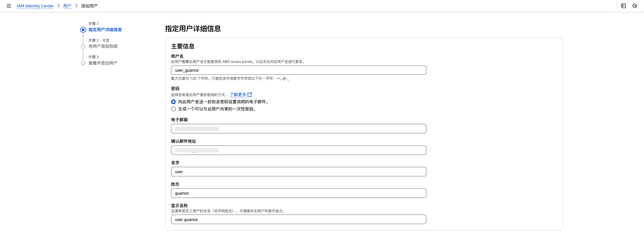
Task: Open the 了解更多 help link
Action: tap(238, 94)
